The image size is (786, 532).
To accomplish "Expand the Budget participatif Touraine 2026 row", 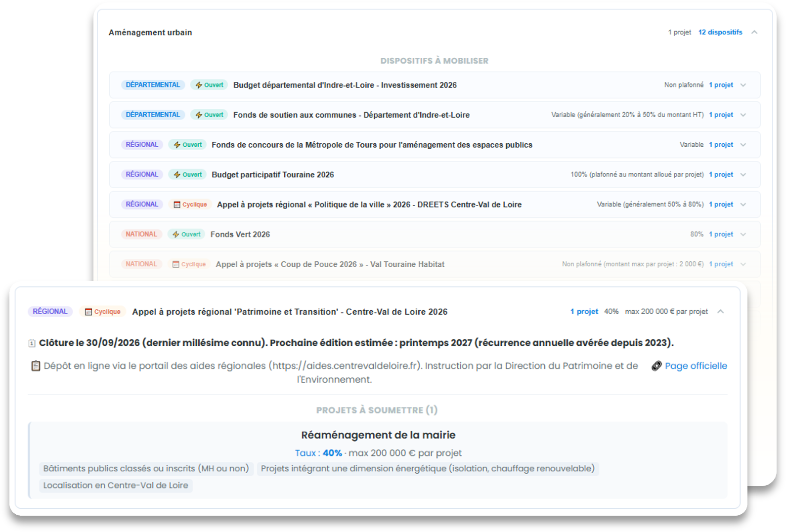I will point(743,175).
